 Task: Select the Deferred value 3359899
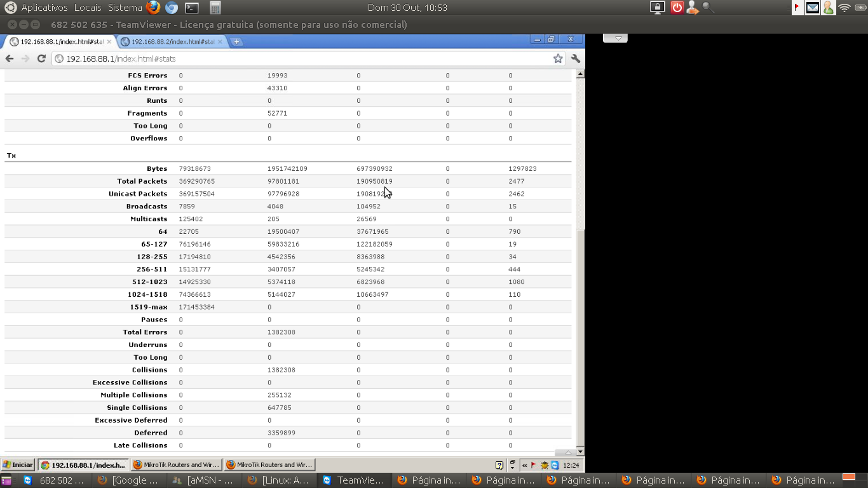point(281,433)
